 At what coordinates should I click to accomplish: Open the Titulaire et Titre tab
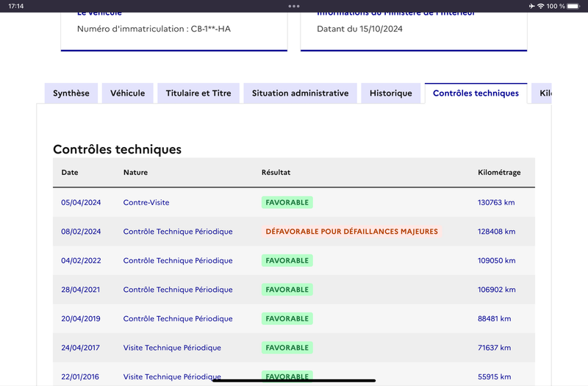coord(198,93)
